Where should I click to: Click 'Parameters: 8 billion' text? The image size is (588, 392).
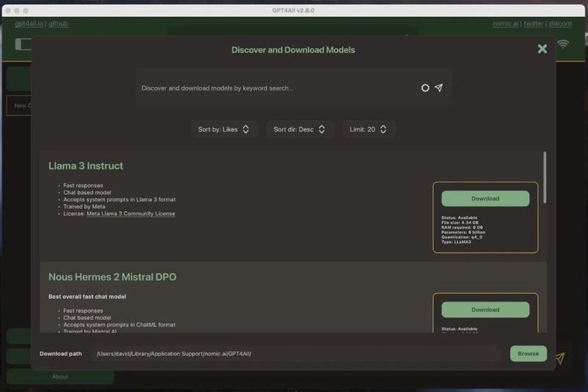463,232
